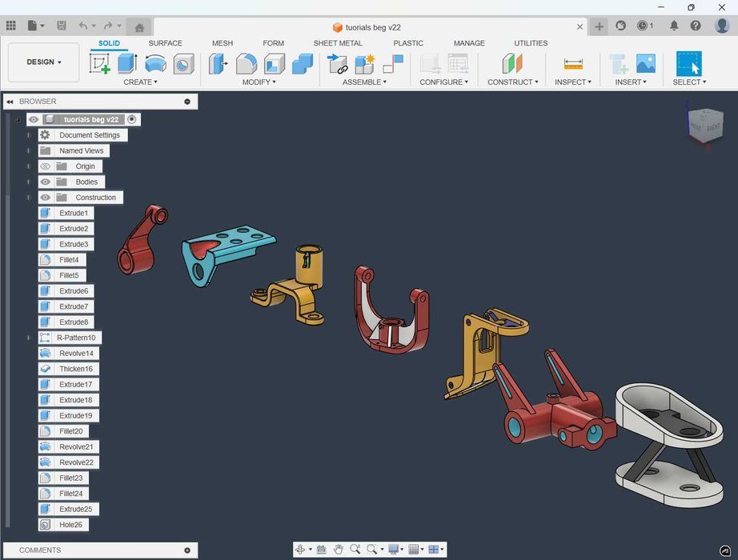This screenshot has height=560, width=738.
Task: Click the Offset Plane construct icon
Action: (x=512, y=63)
